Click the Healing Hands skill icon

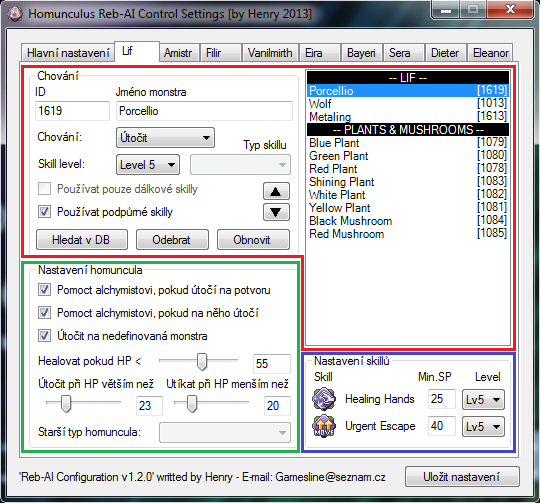(324, 399)
